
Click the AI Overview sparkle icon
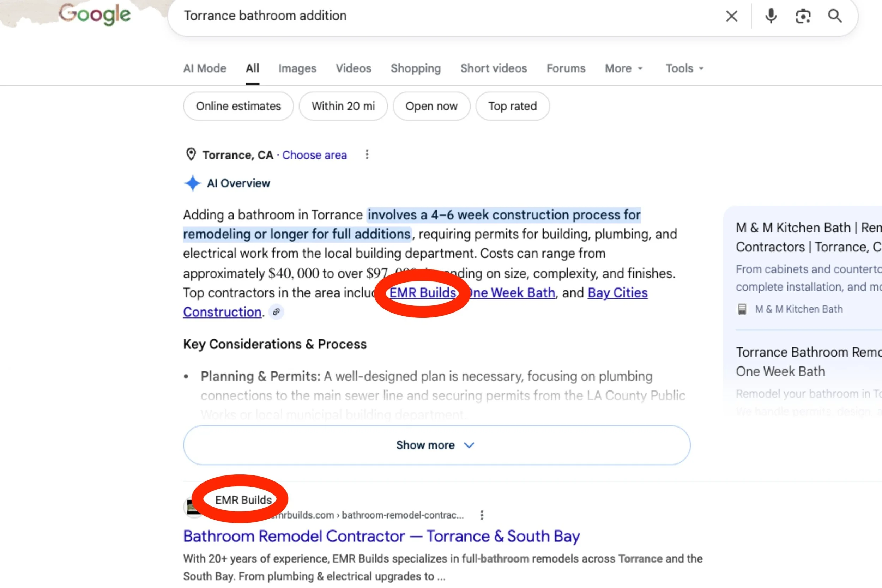pos(192,183)
